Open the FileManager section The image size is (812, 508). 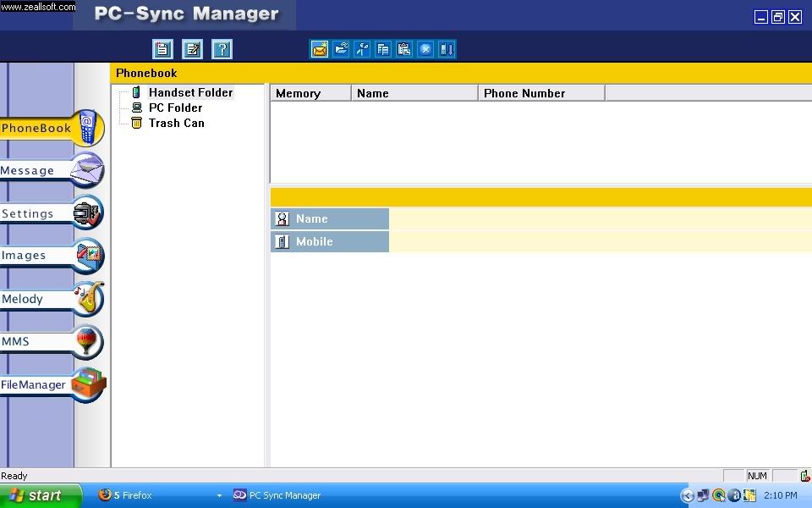52,384
